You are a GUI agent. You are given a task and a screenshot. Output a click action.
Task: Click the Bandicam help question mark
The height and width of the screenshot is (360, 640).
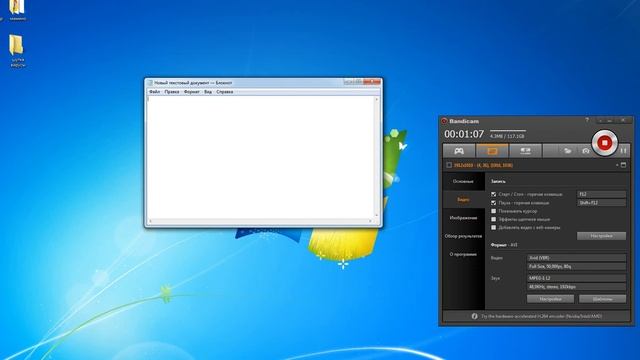tap(587, 120)
